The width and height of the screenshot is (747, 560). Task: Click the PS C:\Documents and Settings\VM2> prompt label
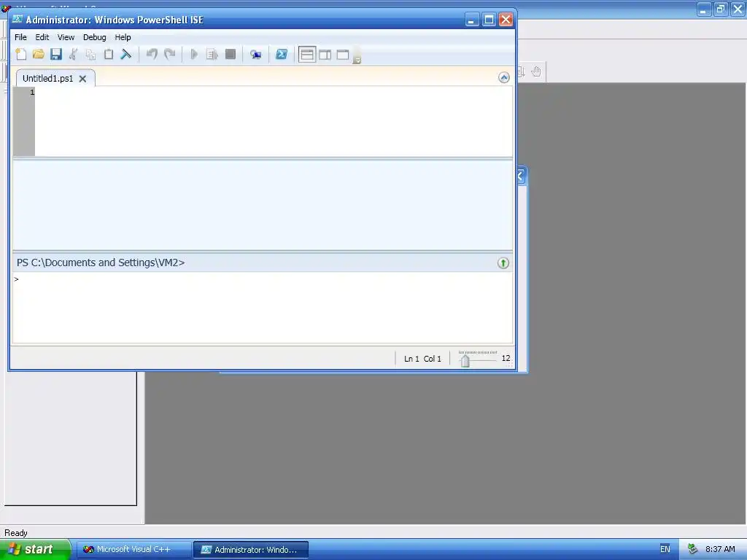[101, 262]
